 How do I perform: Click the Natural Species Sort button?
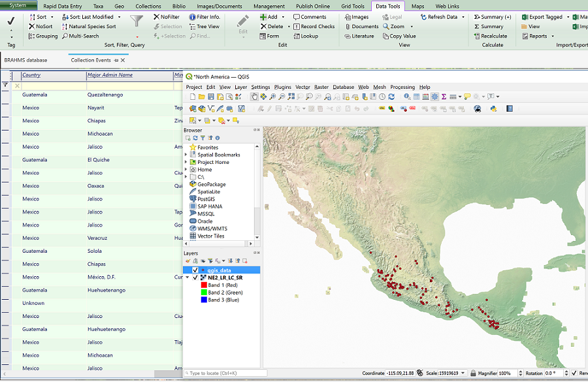click(89, 27)
